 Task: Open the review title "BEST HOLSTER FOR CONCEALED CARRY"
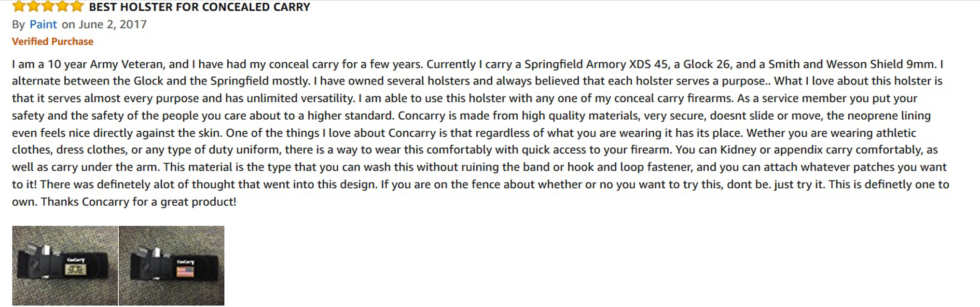pos(199,7)
